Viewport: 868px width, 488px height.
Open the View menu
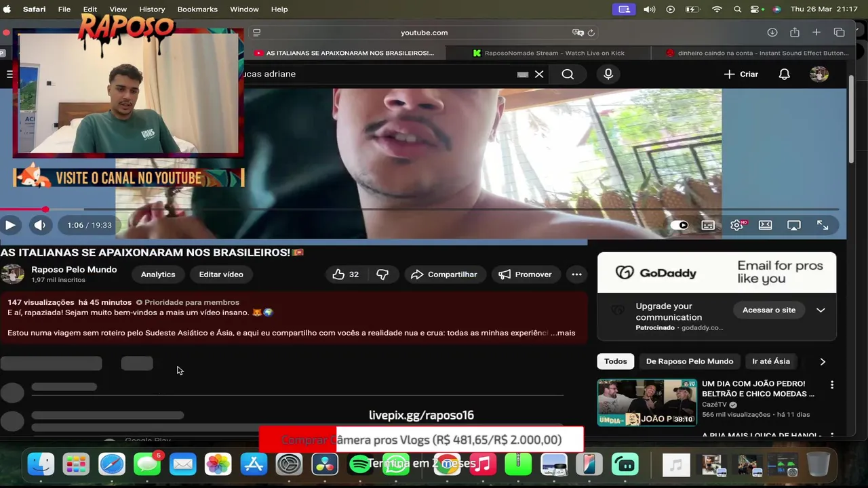[118, 9]
